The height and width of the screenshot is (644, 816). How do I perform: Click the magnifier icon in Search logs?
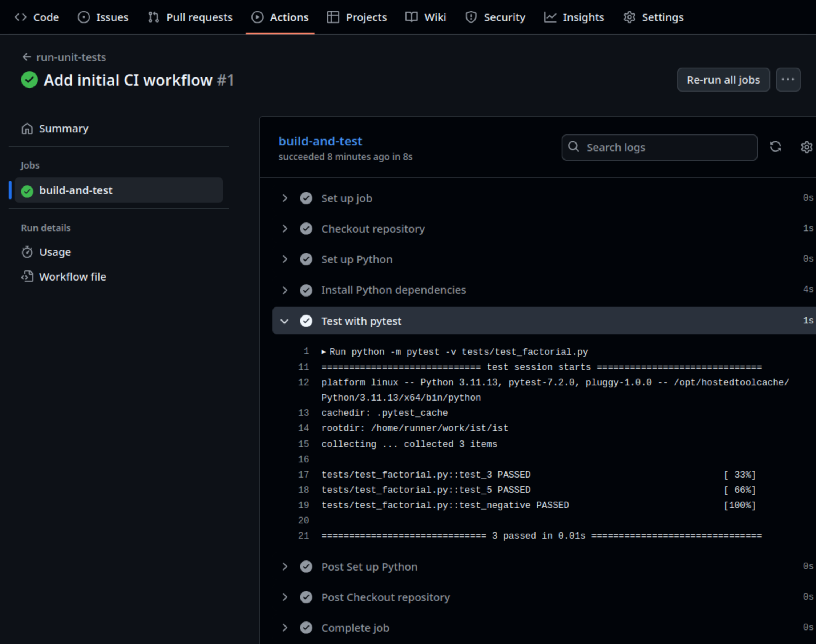tap(573, 146)
